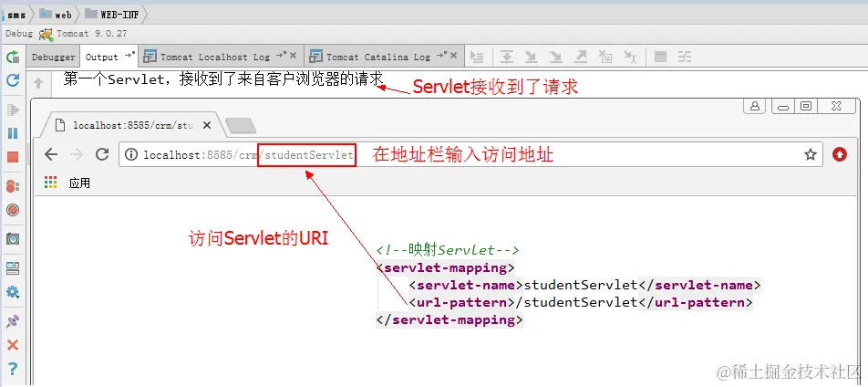Maximize the browser window
This screenshot has width=868, height=387.
click(x=807, y=106)
